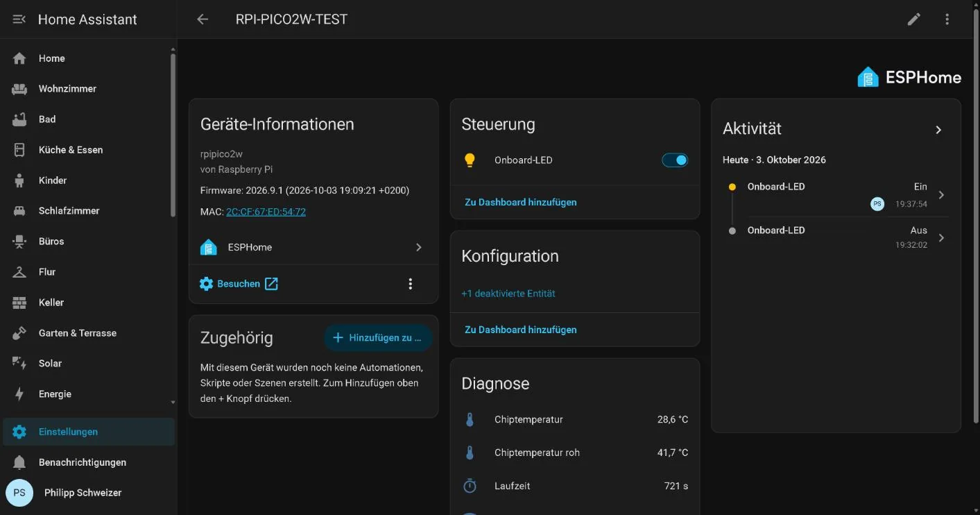
Task: Click the Bad bathtub icon
Action: pos(19,119)
